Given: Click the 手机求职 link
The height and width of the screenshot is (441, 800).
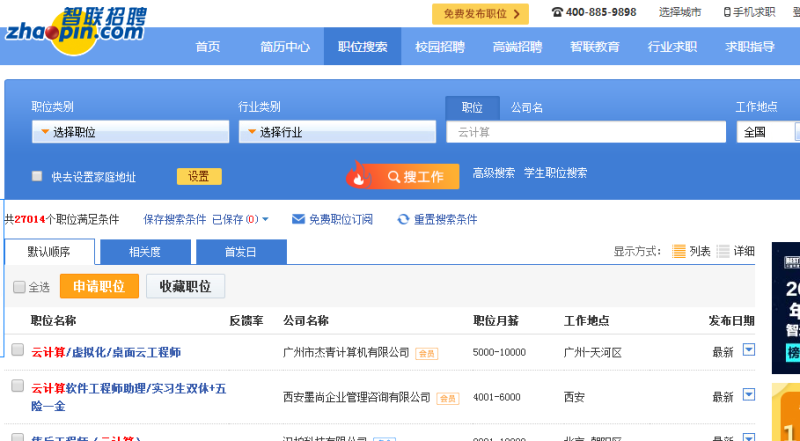Looking at the screenshot, I should click(x=754, y=12).
